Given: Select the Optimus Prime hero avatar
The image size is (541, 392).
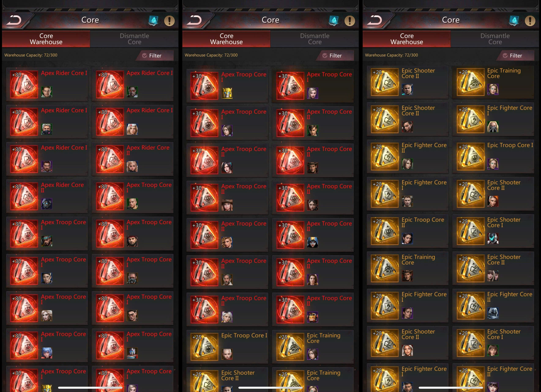Looking at the screenshot, I should coord(132,353).
